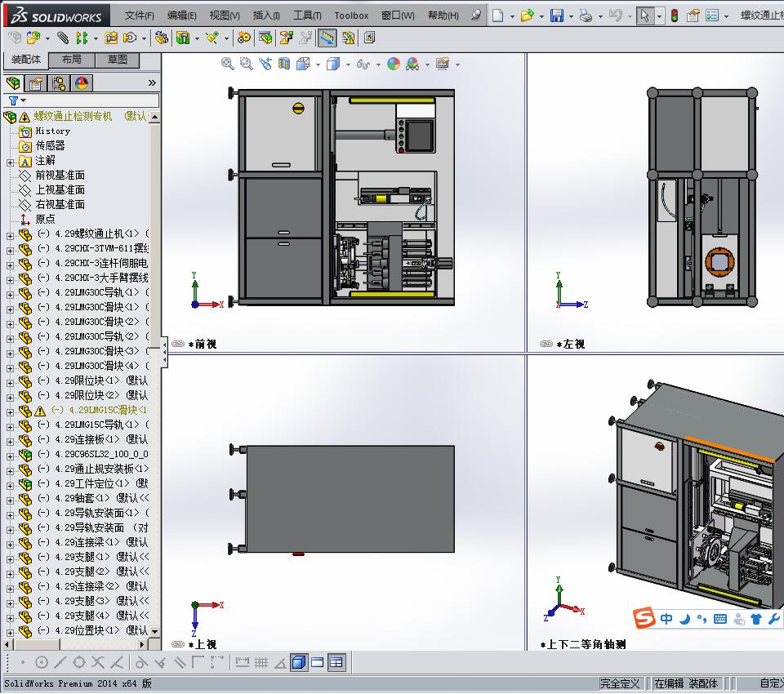Select the History tree item

(x=52, y=131)
